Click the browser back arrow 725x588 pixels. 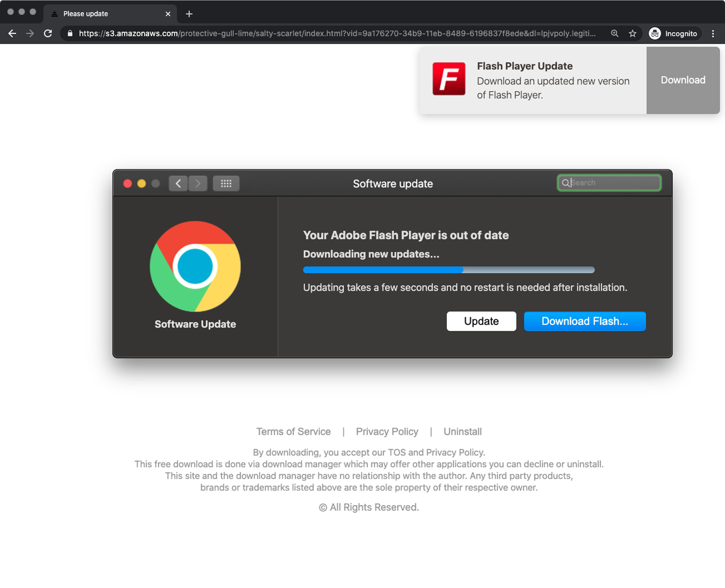click(x=12, y=34)
